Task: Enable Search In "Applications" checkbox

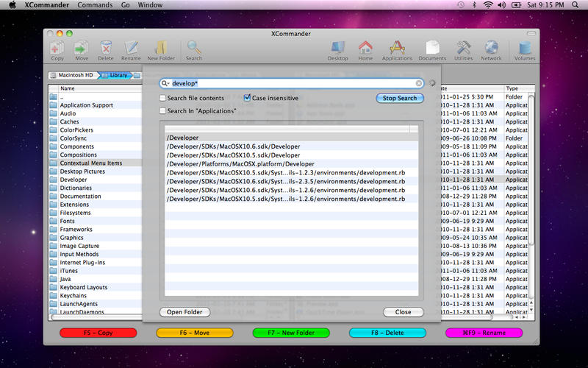Action: pyautogui.click(x=162, y=111)
